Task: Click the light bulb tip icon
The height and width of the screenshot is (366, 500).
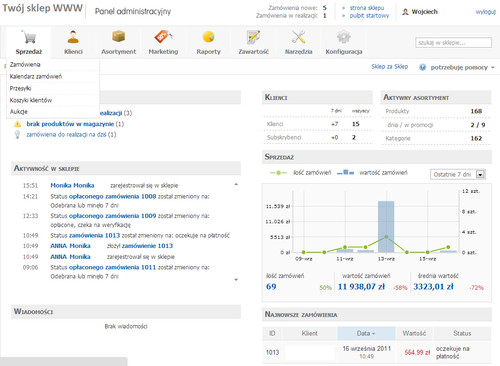Action: tap(17, 135)
